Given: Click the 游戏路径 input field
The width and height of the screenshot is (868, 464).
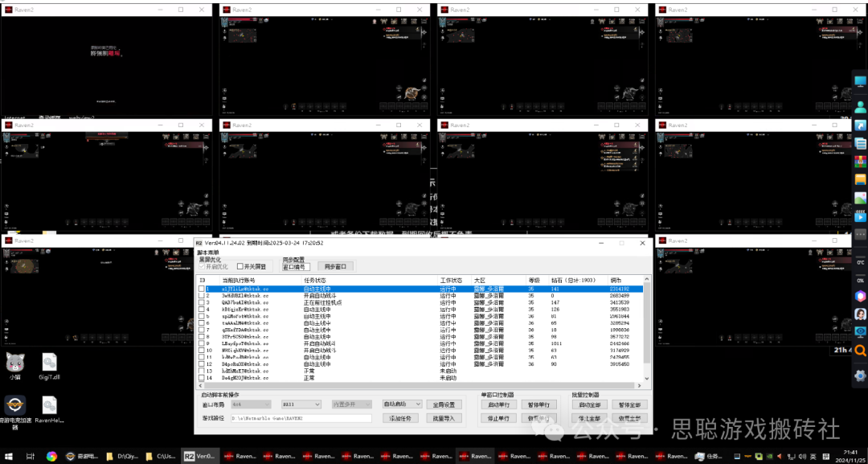Looking at the screenshot, I should coord(301,418).
